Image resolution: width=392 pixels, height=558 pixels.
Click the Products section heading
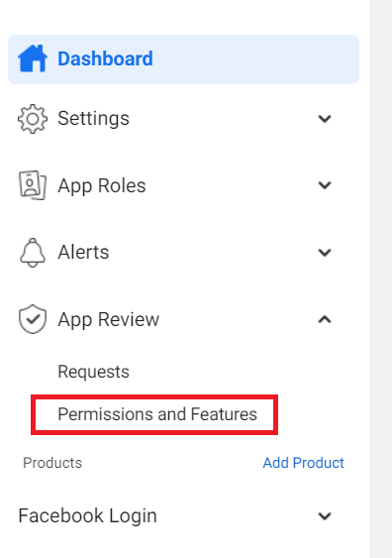pyautogui.click(x=52, y=463)
